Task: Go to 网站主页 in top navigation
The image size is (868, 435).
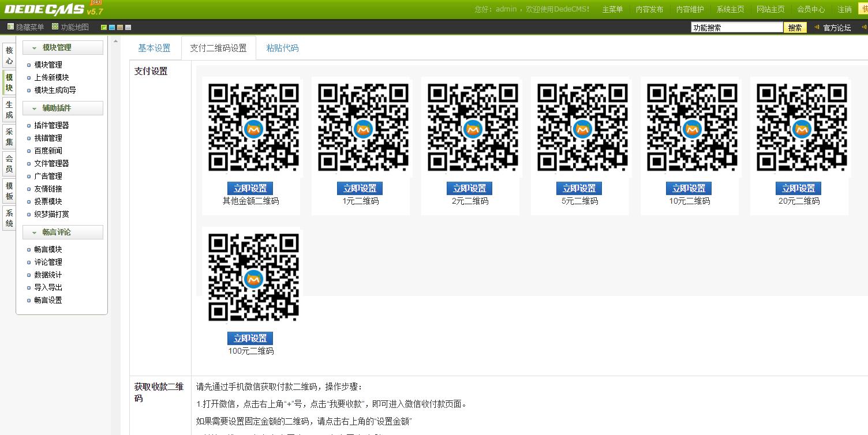Action: 770,9
